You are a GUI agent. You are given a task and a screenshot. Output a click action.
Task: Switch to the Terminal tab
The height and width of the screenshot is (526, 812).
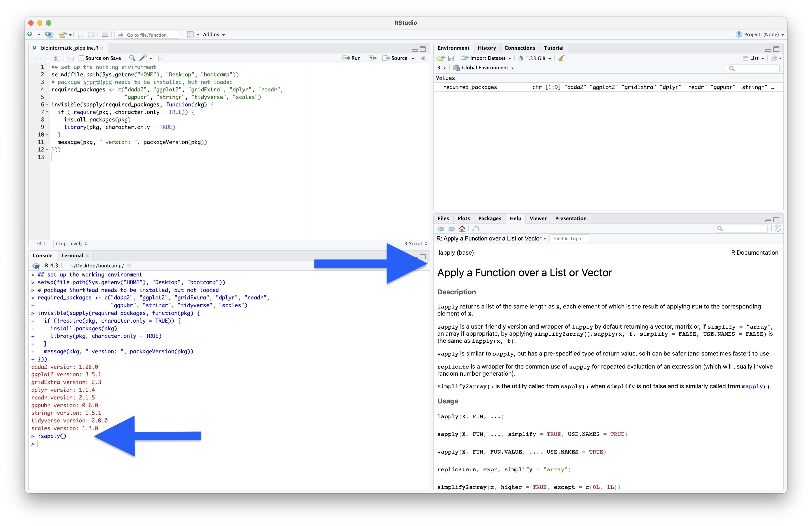(x=72, y=255)
